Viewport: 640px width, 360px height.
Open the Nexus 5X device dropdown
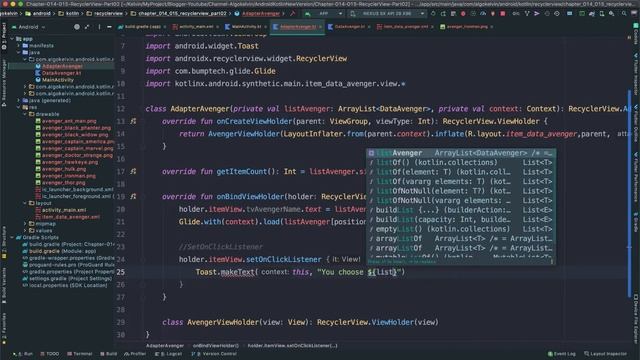click(386, 13)
